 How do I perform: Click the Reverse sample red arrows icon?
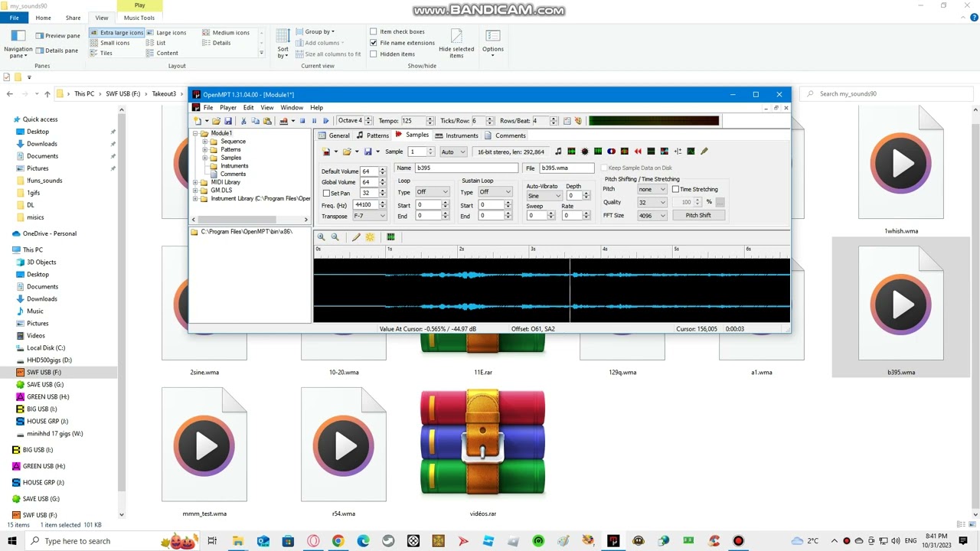click(x=638, y=152)
